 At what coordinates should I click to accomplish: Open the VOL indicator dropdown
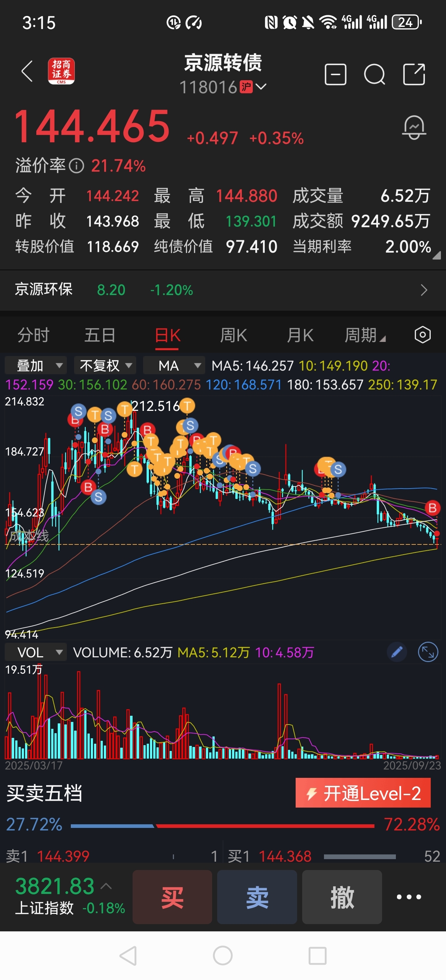[x=36, y=653]
